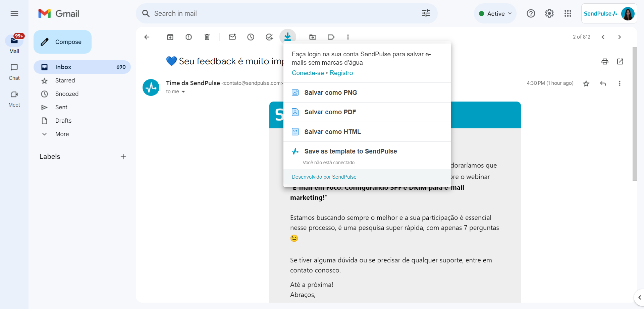
Task: Click the '4:30 PM (1 hour ago)' timestamp
Action: pos(550,83)
